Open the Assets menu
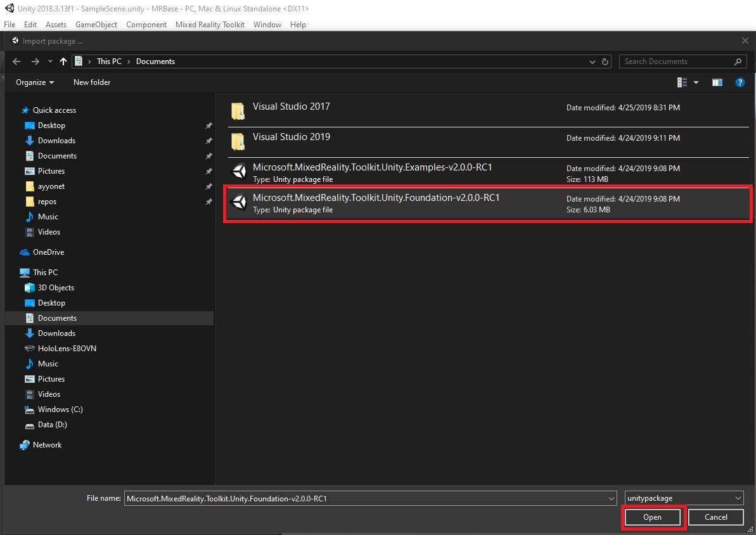Screen dimensions: 756x535 [x=56, y=25]
